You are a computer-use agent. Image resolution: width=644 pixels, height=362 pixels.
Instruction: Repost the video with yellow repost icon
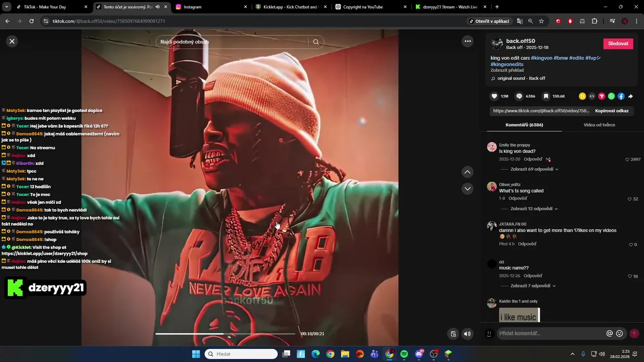coord(582,96)
